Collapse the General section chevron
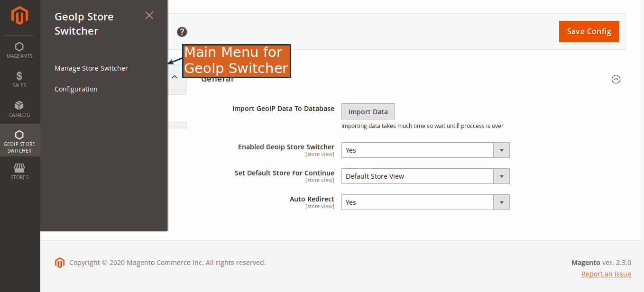Viewport: 644px width, 292px height. [x=616, y=79]
